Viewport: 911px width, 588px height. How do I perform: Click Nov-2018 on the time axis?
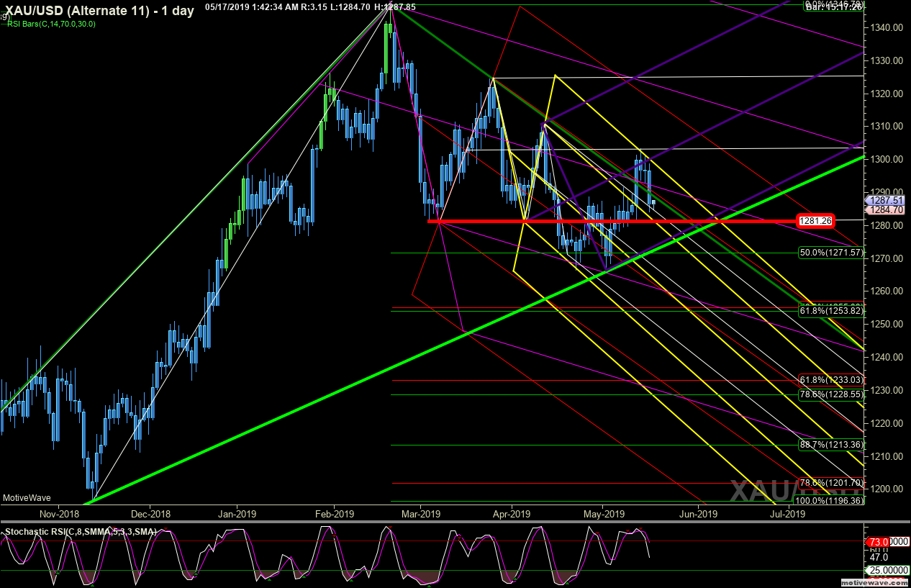click(59, 514)
